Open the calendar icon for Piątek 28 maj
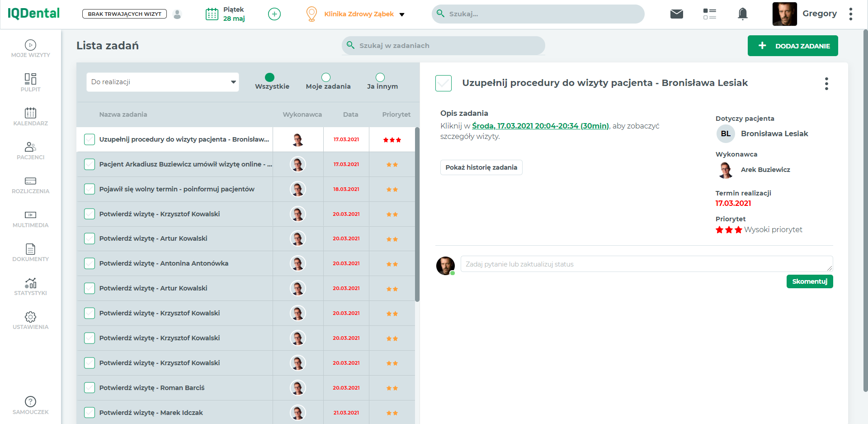Viewport: 868px width, 424px height. tap(212, 14)
